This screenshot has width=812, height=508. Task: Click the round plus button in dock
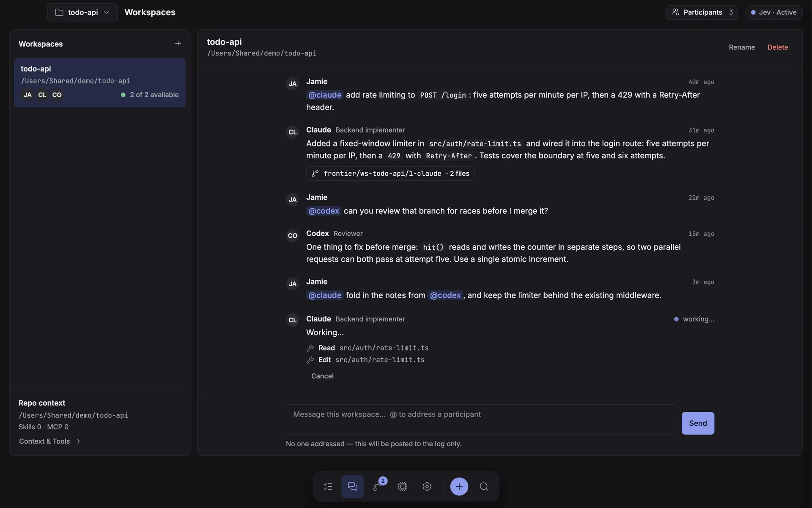(x=459, y=486)
